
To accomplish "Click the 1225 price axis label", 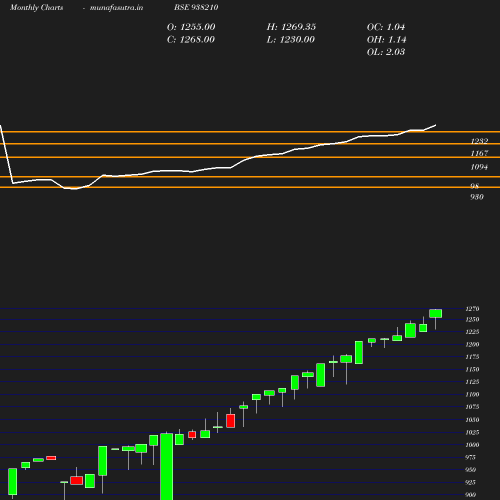I will pyautogui.click(x=472, y=332).
